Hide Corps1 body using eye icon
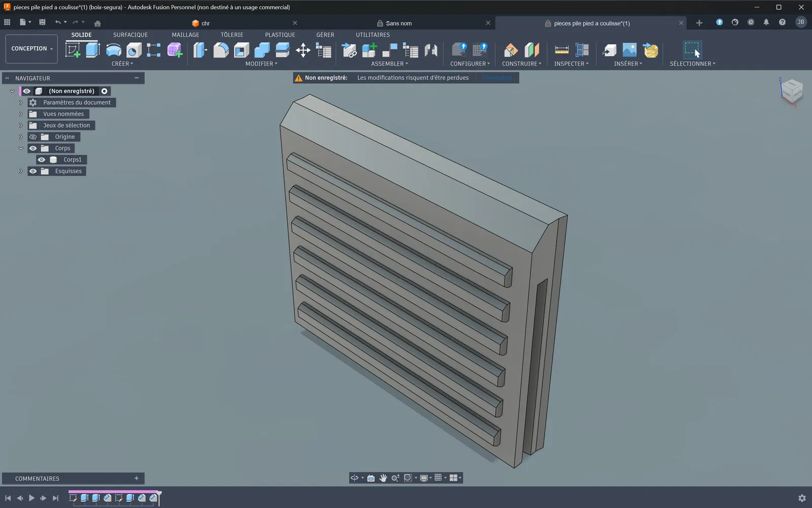Screen dimensions: 812x508 (42, 160)
